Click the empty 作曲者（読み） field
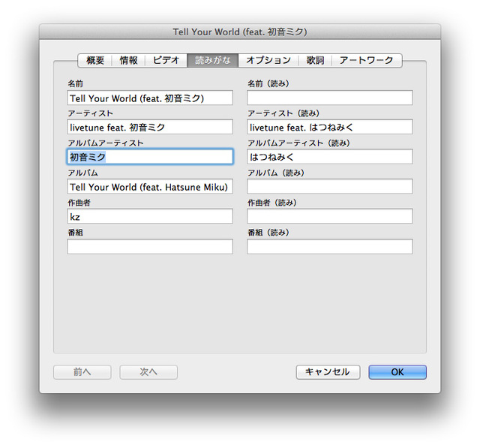The image size is (480, 448). click(329, 216)
